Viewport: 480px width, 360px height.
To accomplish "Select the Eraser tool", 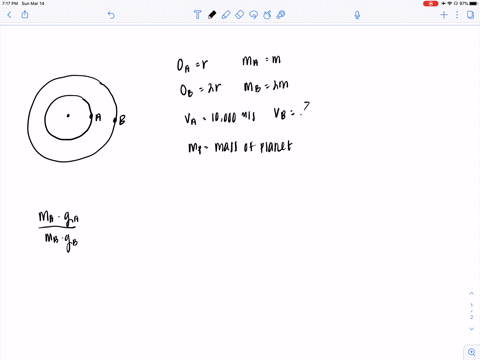I will (x=239, y=15).
